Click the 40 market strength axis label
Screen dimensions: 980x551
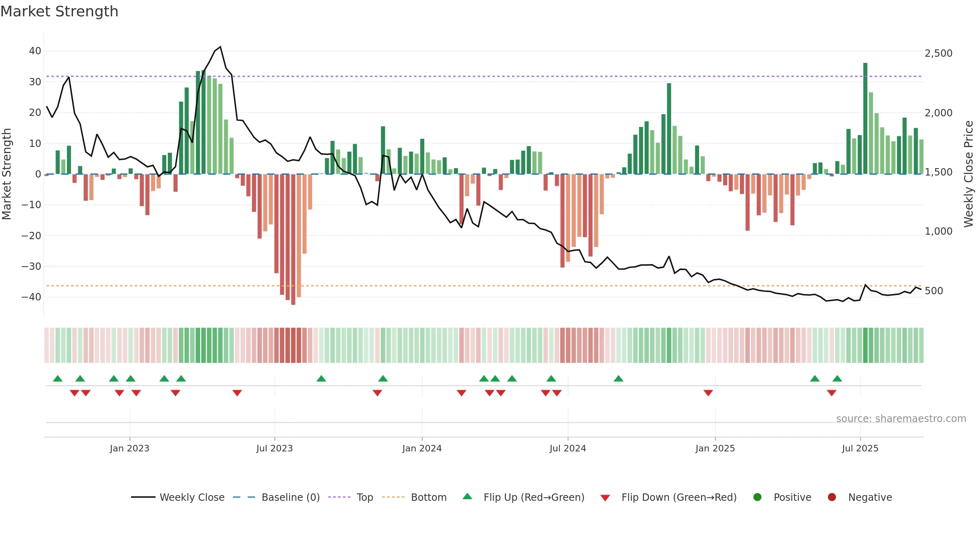35,51
